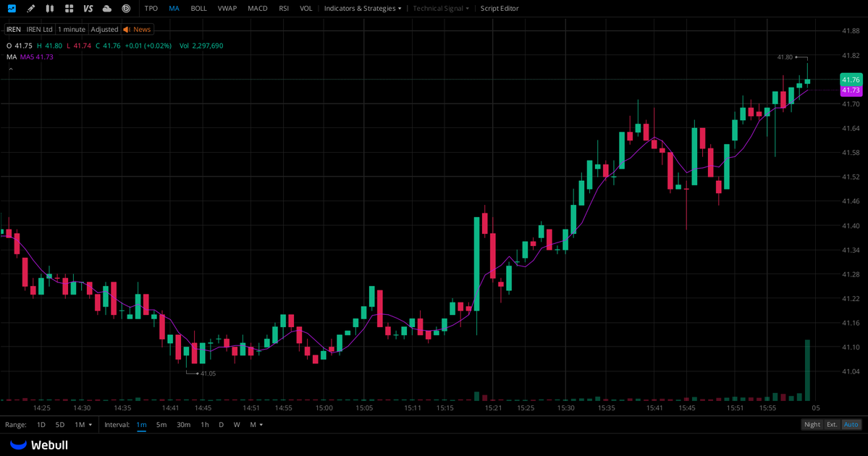
Task: Open Indicators & Strategies dropdown
Action: pos(363,8)
